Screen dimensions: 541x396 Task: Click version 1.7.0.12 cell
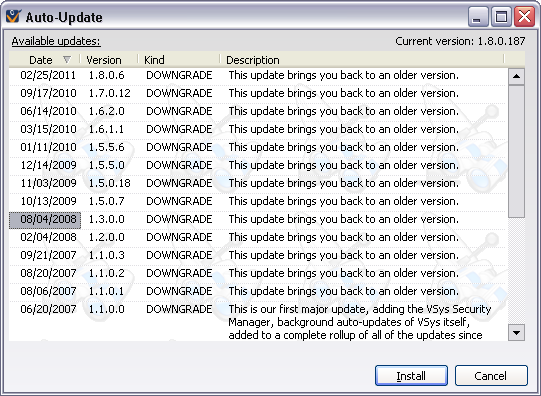click(109, 93)
